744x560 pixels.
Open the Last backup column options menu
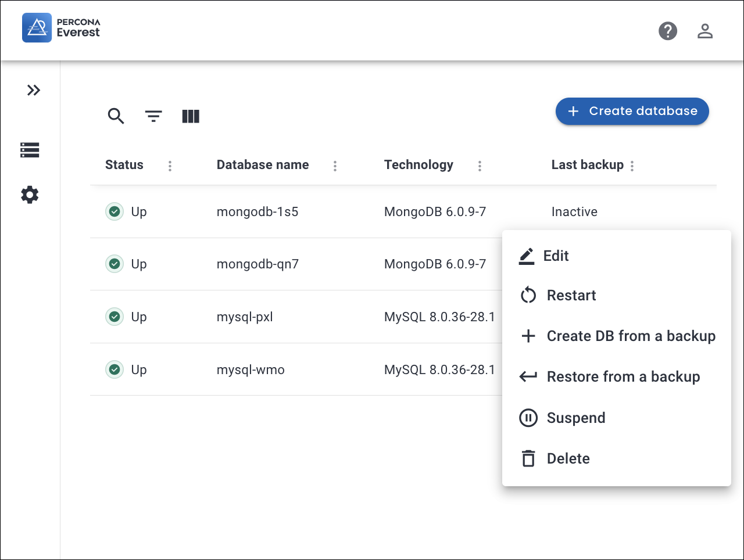coord(632,166)
